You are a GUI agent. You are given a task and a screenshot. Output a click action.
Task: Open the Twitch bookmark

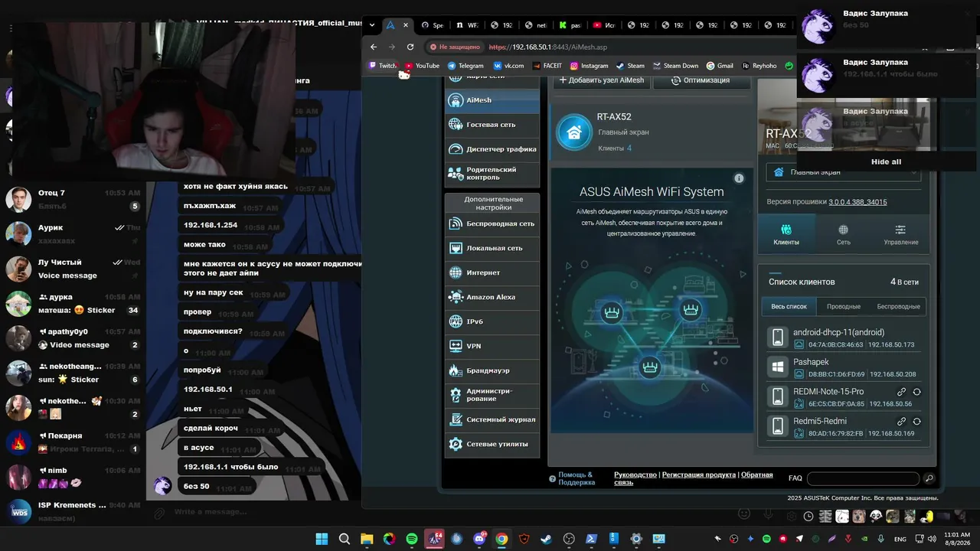[x=383, y=66]
